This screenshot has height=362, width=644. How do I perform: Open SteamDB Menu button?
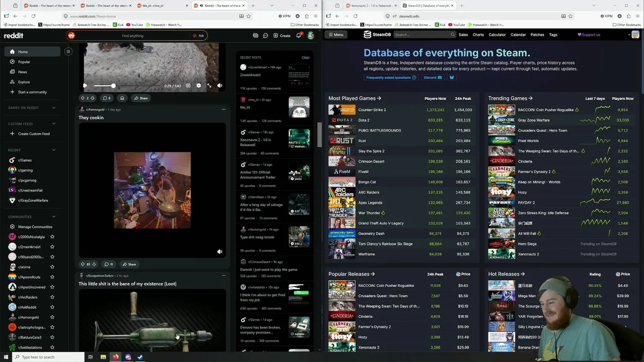click(x=336, y=35)
